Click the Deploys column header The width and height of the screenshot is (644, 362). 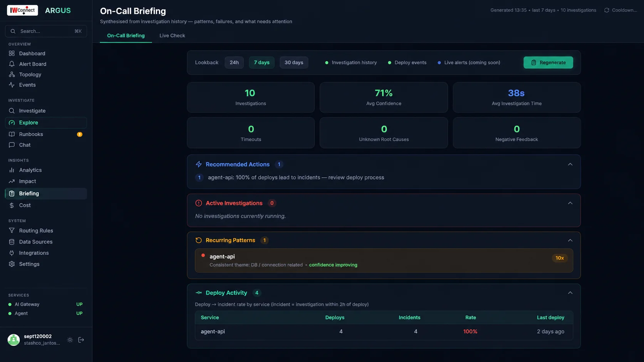click(335, 318)
